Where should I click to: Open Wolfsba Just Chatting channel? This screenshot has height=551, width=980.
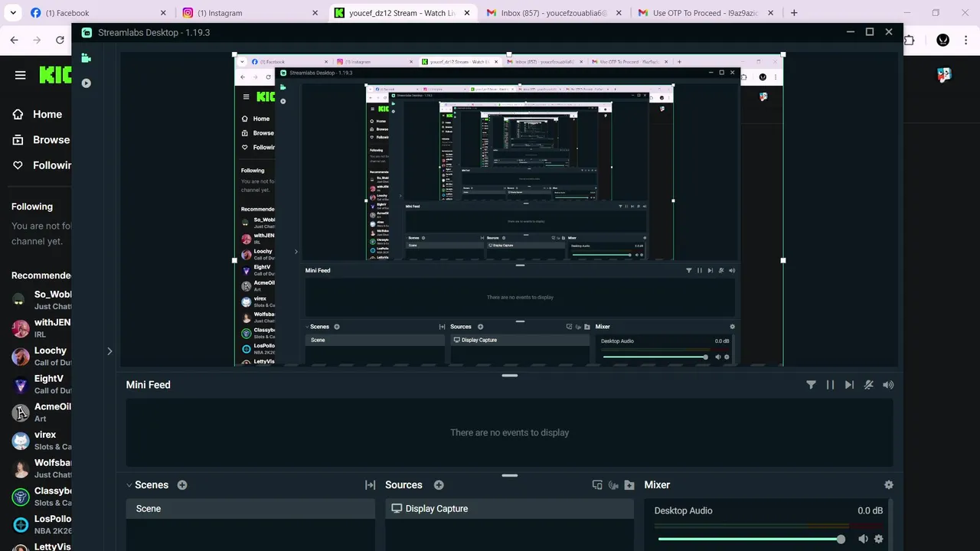click(x=41, y=468)
